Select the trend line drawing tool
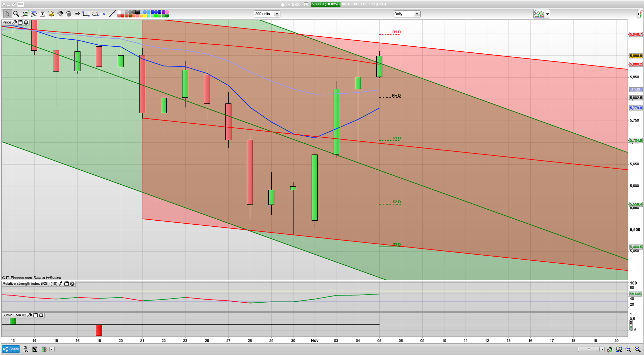This screenshot has height=355, width=644. click(x=113, y=14)
